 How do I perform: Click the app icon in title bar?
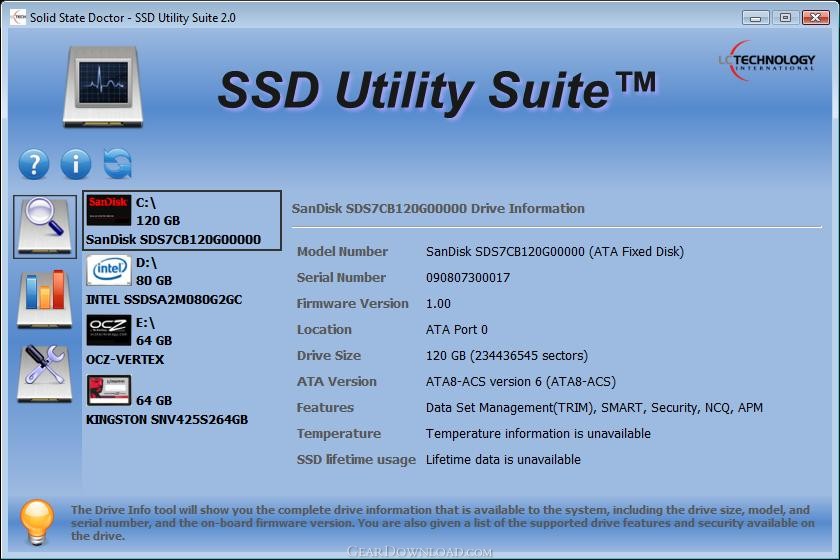pos(18,17)
